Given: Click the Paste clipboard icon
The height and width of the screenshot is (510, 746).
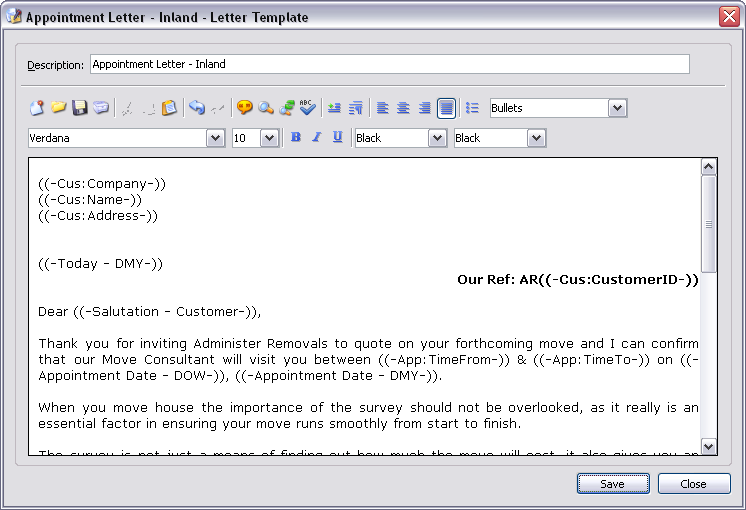Looking at the screenshot, I should tap(170, 108).
